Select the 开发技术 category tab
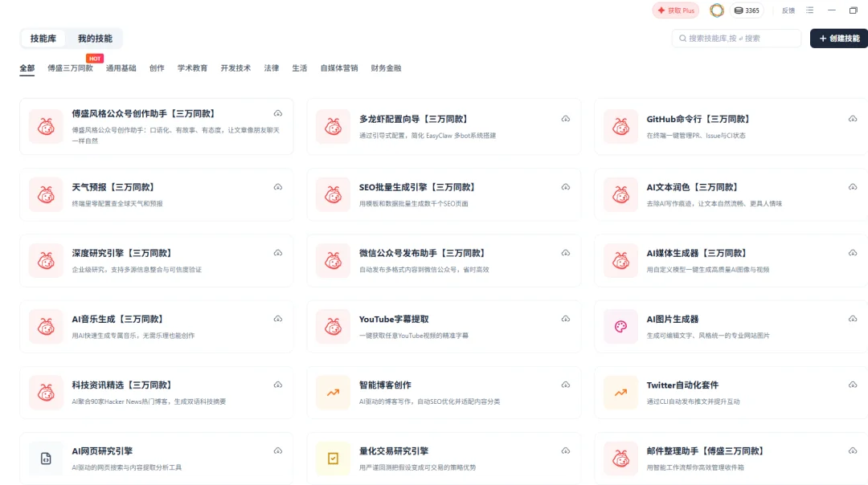 pyautogui.click(x=236, y=68)
